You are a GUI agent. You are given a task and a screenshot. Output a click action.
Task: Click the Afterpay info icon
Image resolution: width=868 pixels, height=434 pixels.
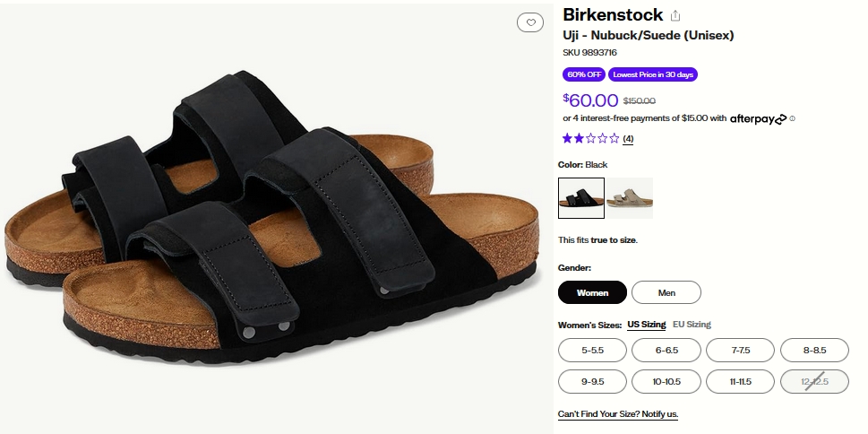(x=793, y=118)
